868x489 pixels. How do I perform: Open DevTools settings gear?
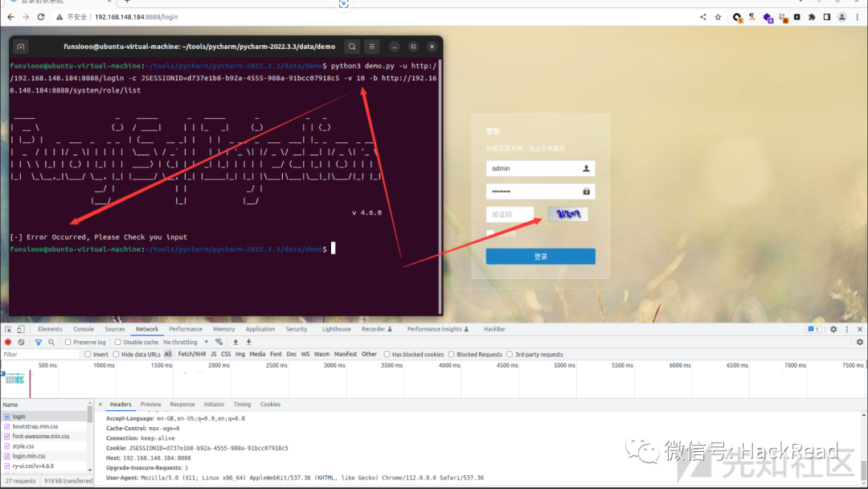point(833,329)
